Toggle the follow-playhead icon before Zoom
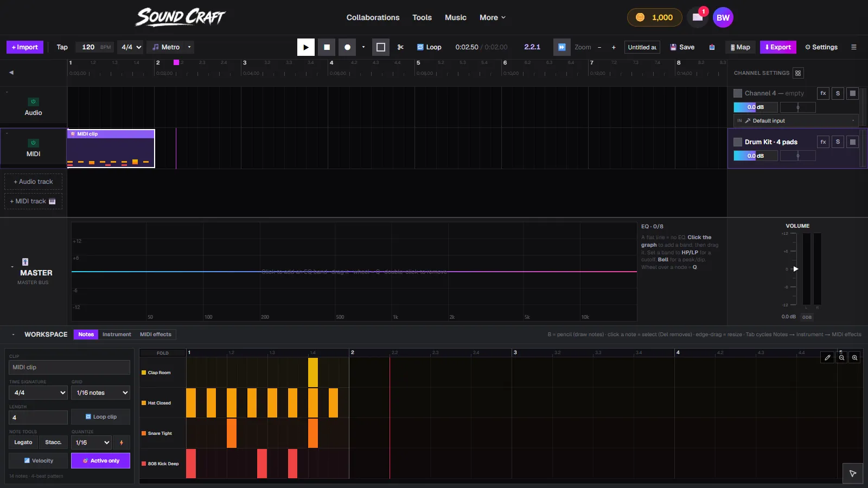 point(562,47)
